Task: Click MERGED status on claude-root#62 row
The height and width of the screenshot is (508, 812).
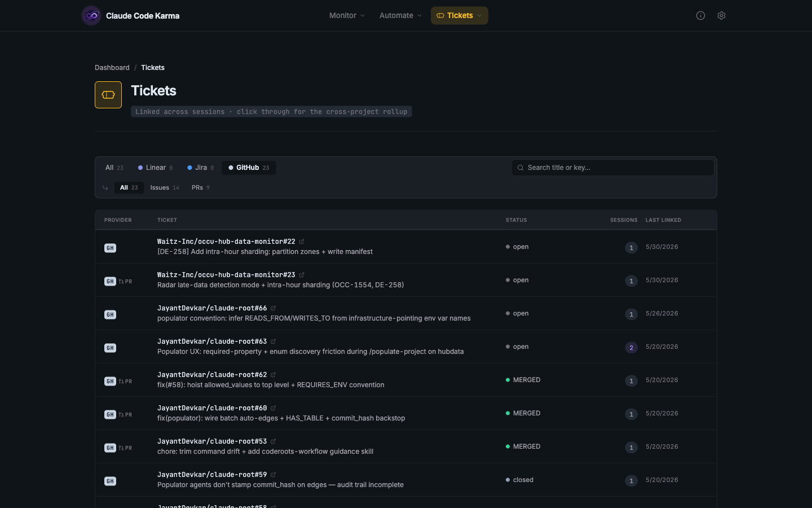Action: [523, 380]
